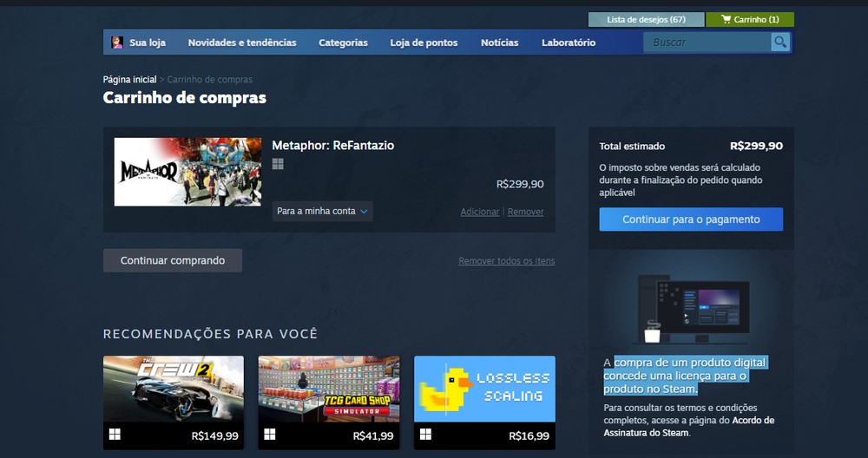Click Remover link for Metaphor
The height and width of the screenshot is (458, 868).
click(x=525, y=212)
